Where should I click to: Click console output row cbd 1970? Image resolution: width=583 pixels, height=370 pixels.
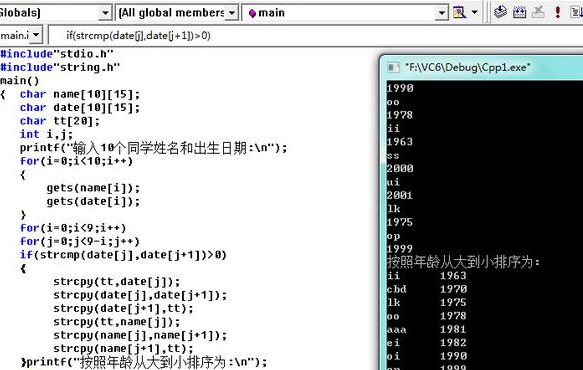pos(426,289)
